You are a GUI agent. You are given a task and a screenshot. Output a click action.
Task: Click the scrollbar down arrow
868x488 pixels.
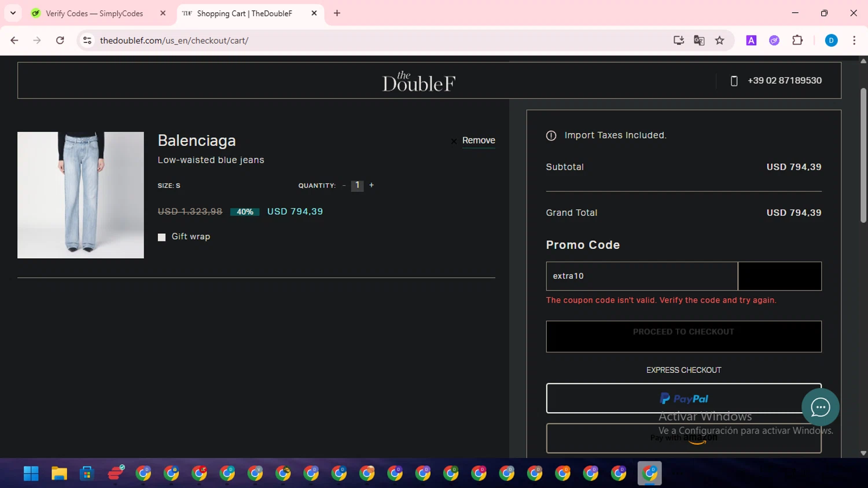(863, 453)
